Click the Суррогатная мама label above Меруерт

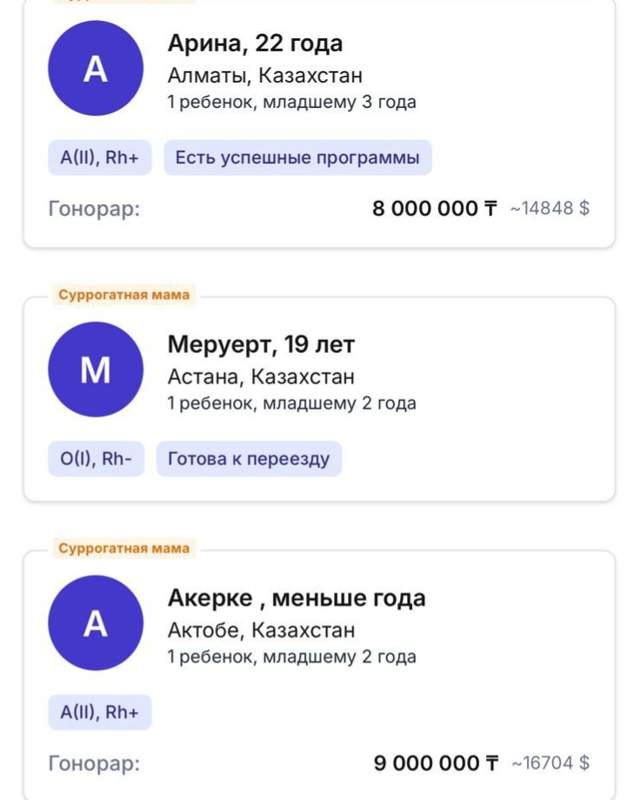pos(124,296)
